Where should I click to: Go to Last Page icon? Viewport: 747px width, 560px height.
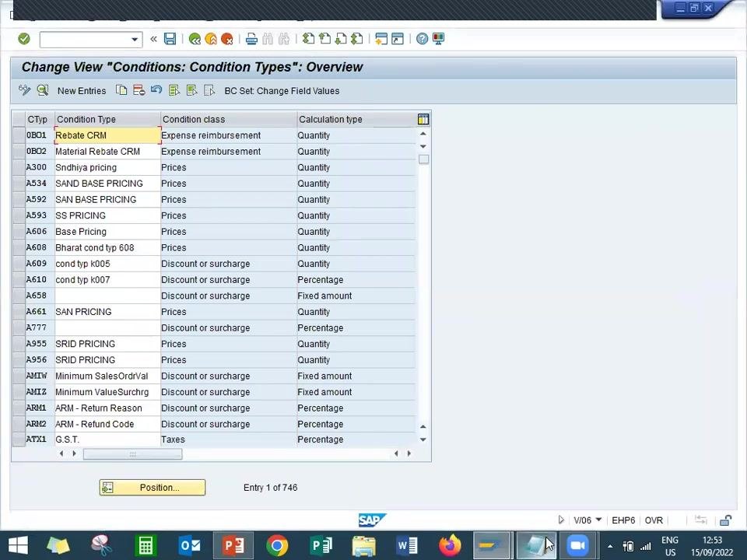tap(357, 39)
